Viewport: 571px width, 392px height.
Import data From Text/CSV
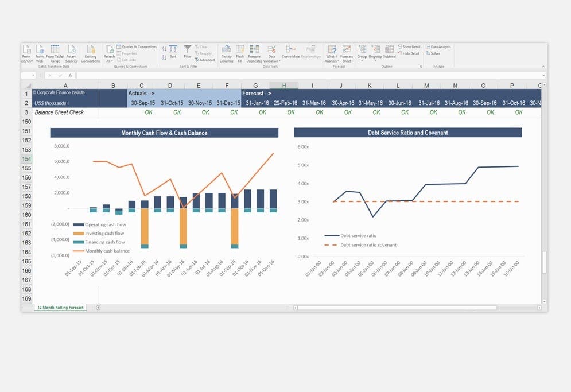[26, 53]
